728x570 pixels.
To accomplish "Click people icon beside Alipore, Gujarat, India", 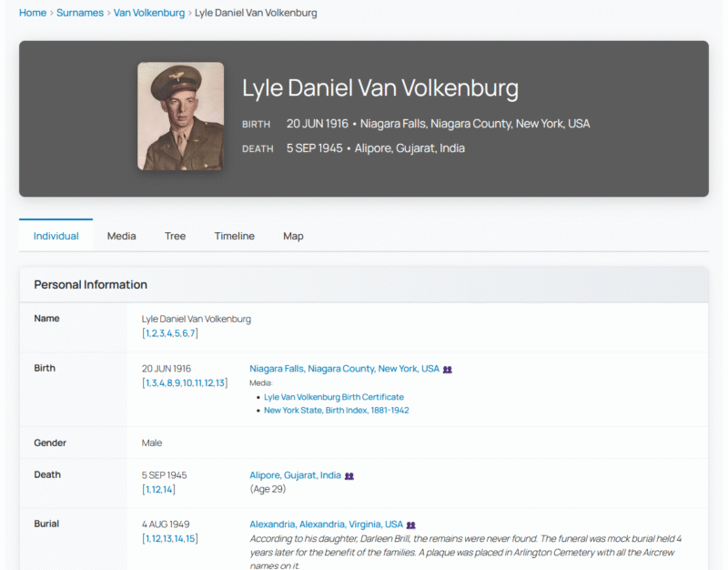I will tap(349, 476).
